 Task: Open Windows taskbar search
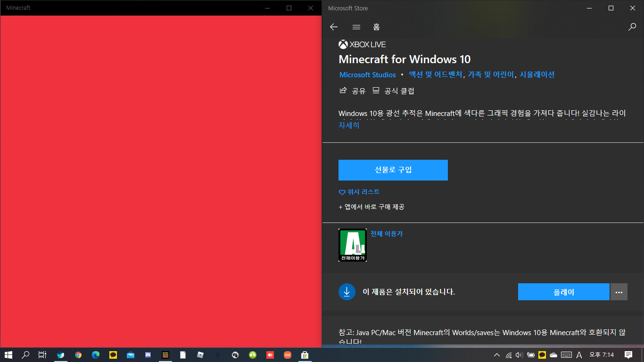point(26,355)
